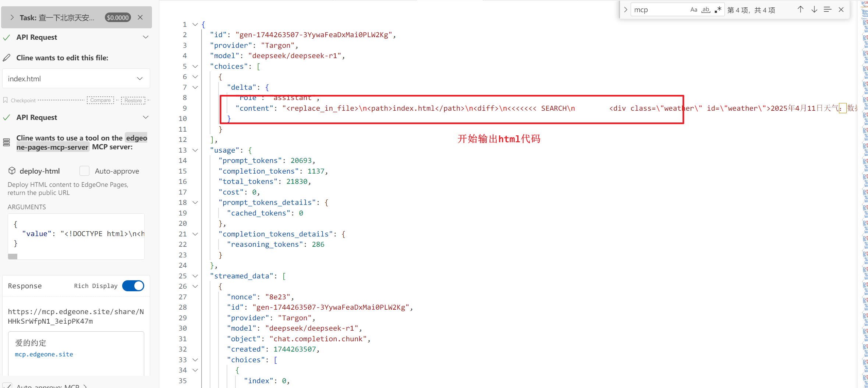
Task: Click line number 12 in the gutter
Action: (183, 139)
